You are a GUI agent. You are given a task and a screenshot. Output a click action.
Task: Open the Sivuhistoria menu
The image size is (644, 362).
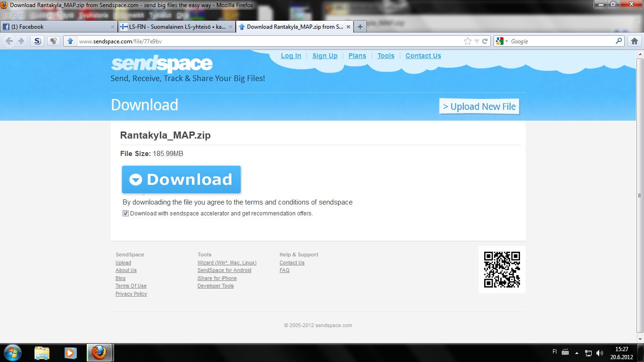pos(93,15)
